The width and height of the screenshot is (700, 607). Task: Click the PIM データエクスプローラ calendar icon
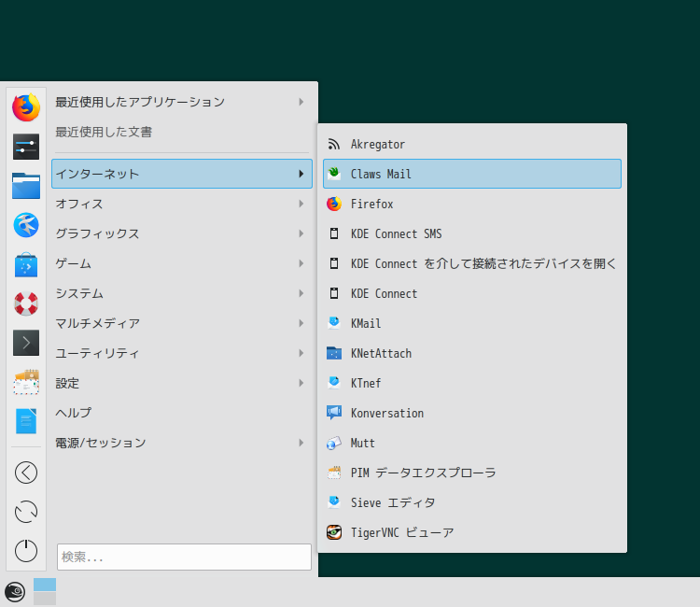(x=334, y=473)
